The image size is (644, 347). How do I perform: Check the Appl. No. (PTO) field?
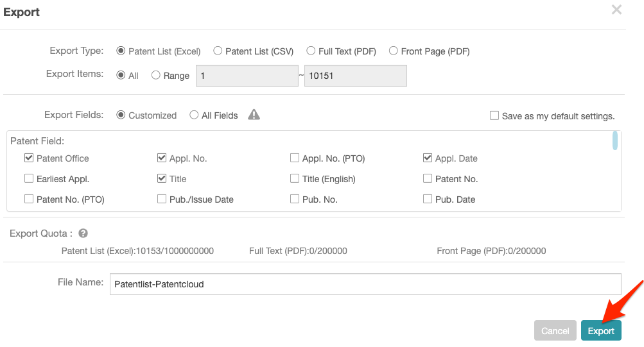(295, 158)
